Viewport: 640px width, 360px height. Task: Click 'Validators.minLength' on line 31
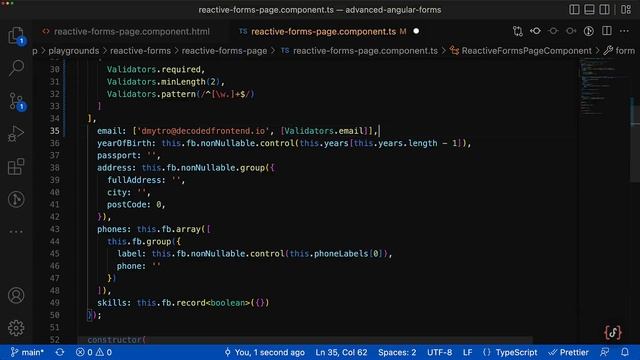156,82
